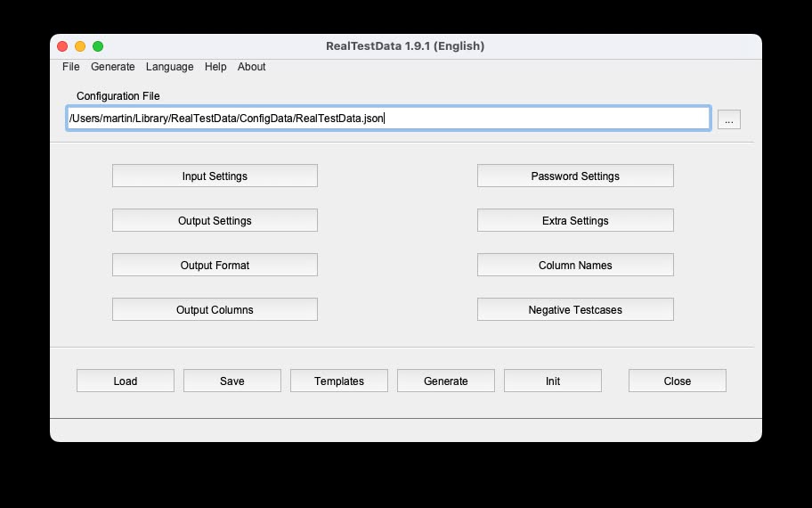Screen dimensions: 812x508
Task: Click into the Configuration File path field
Action: [x=387, y=119]
